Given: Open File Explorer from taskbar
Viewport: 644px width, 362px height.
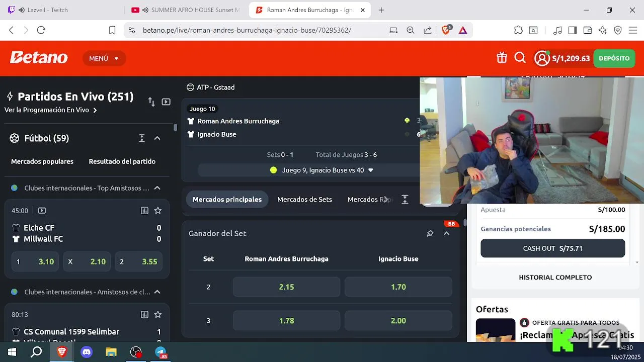Looking at the screenshot, I should [x=111, y=352].
